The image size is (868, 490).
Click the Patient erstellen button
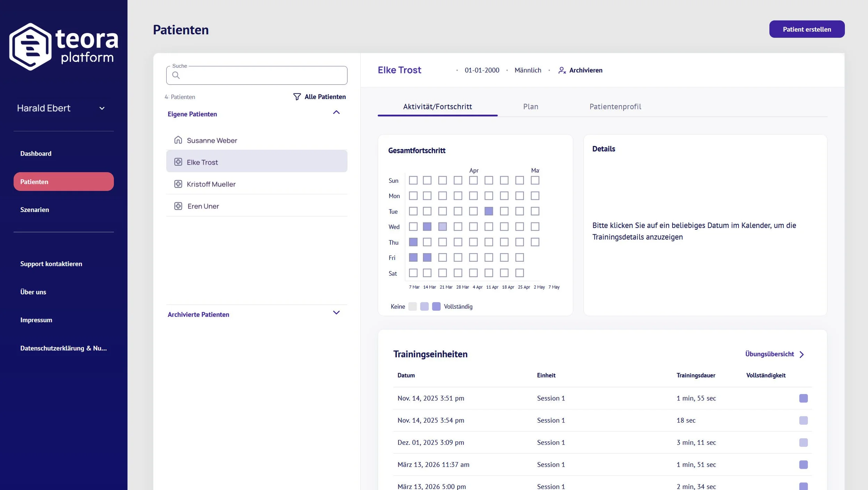click(x=807, y=29)
